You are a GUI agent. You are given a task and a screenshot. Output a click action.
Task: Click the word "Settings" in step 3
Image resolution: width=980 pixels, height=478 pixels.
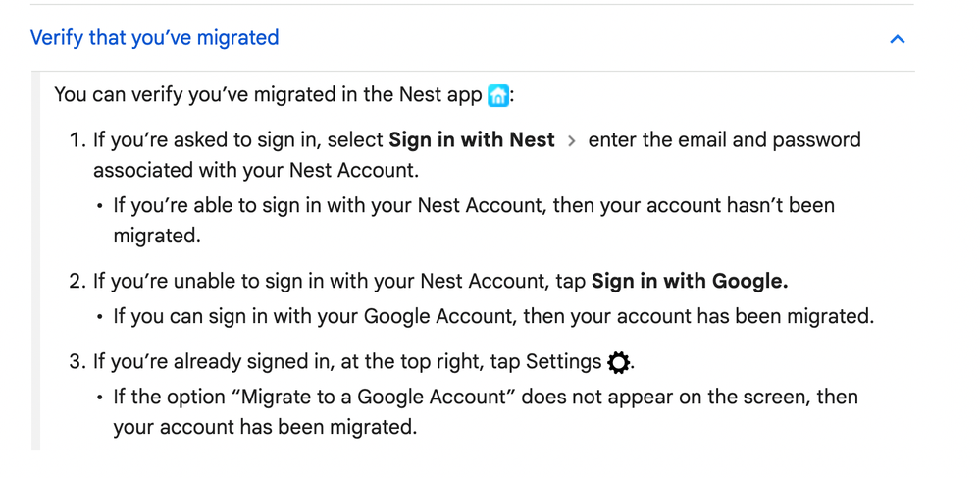(563, 362)
